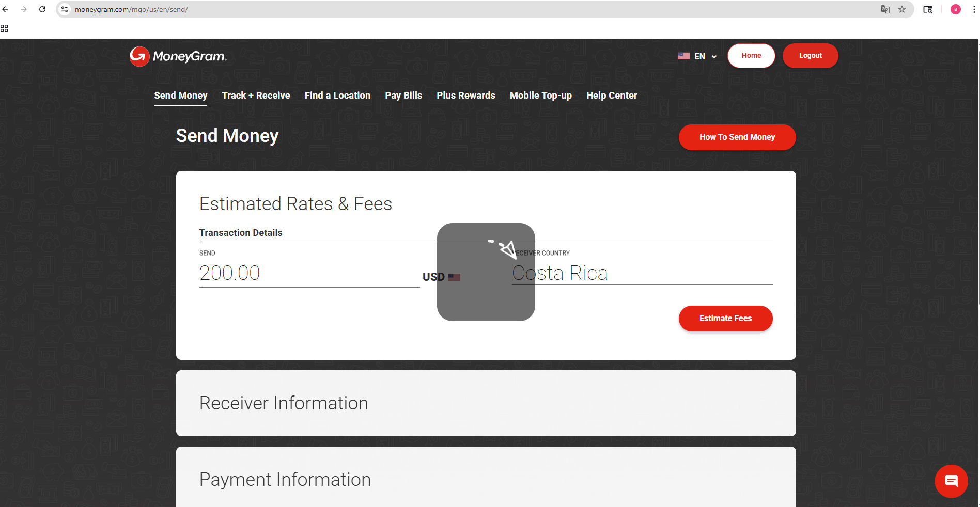This screenshot has height=507, width=980.
Task: Reload the page with refresh icon
Action: coord(42,9)
